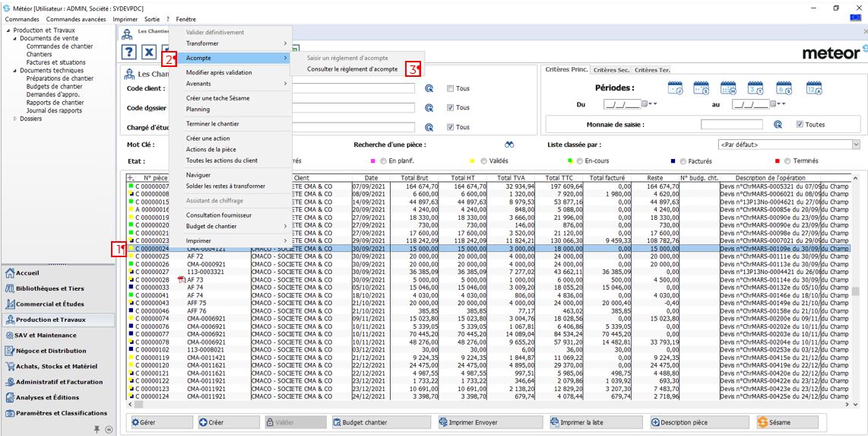Expand the Avenants submenu in context menu

point(230,83)
